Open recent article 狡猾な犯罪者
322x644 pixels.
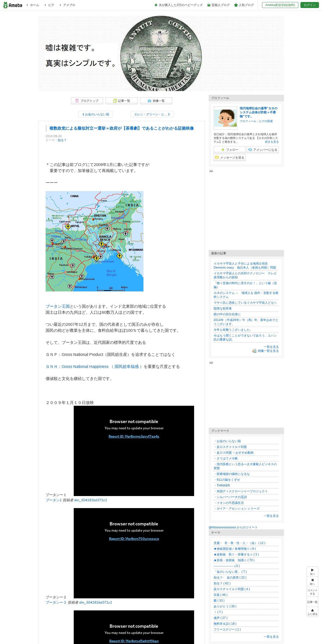(223, 308)
